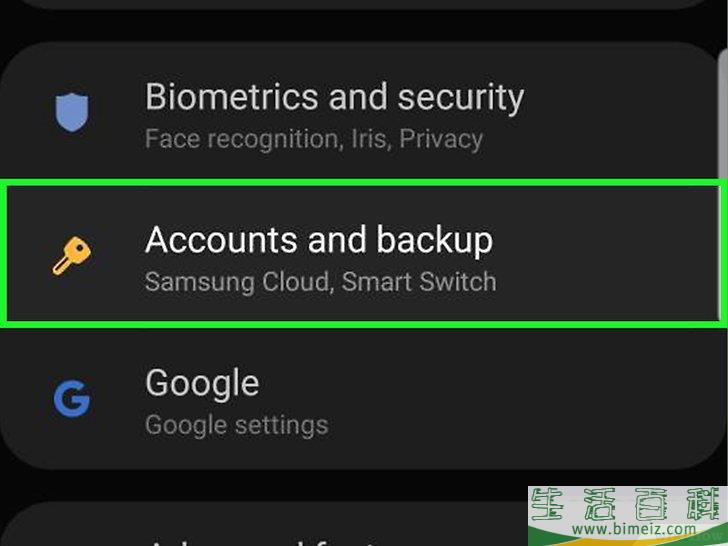
Task: Click the www.bimeiz.com watermark URL
Action: click(x=634, y=529)
